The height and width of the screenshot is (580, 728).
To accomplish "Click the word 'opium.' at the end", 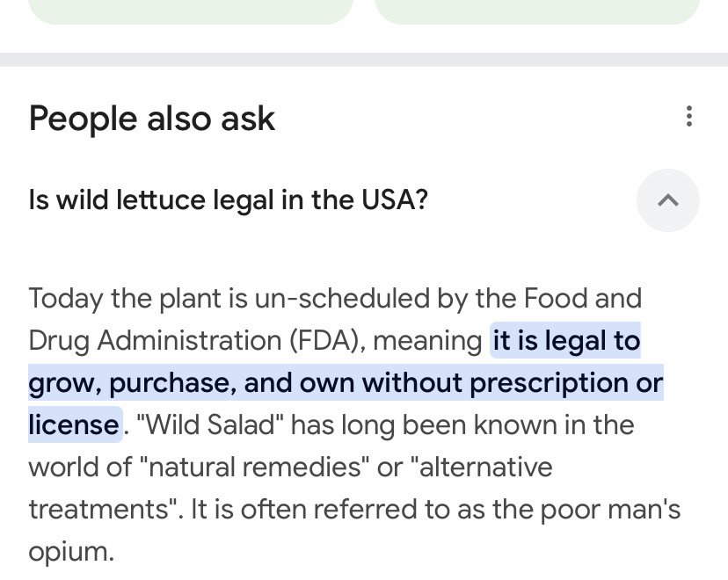I will (71, 553).
